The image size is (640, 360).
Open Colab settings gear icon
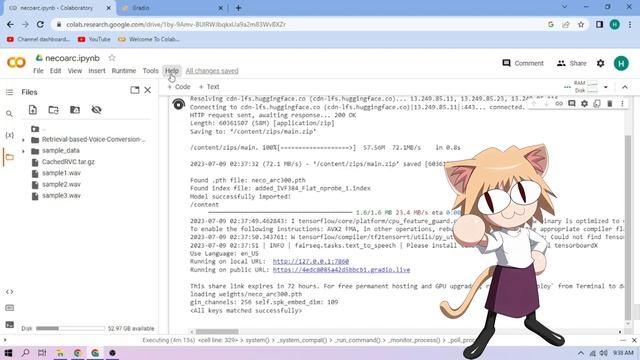pos(600,63)
